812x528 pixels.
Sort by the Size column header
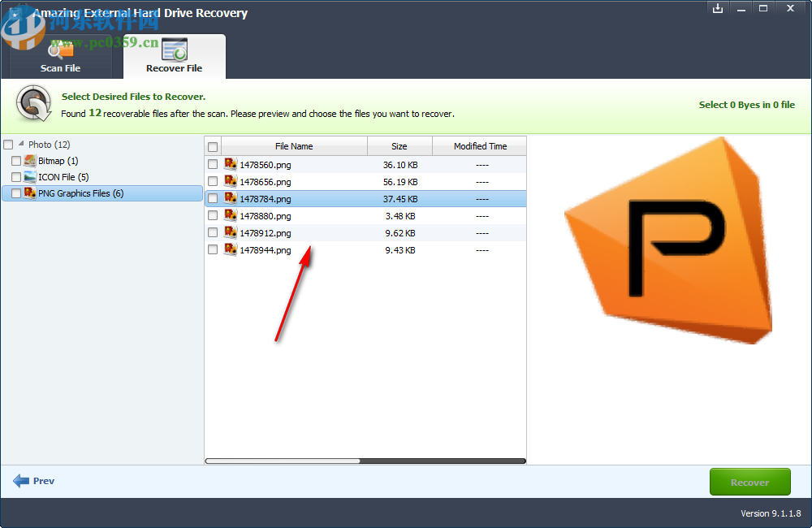[x=400, y=146]
